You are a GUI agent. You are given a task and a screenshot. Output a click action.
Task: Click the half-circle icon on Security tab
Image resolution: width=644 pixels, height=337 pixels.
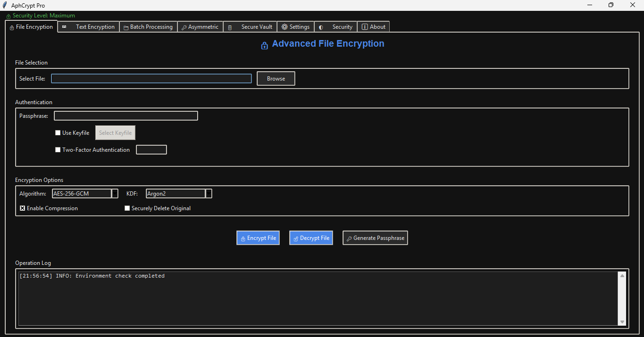point(321,27)
